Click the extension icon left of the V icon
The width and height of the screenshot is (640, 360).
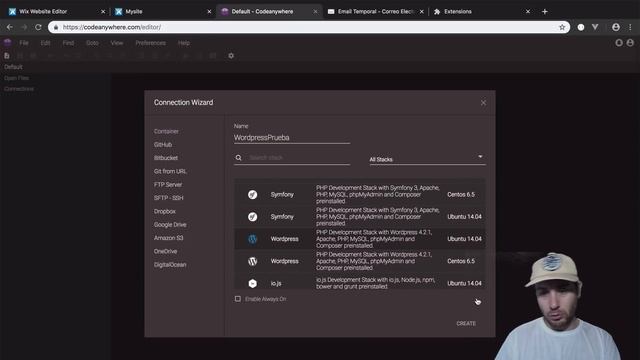tap(581, 27)
